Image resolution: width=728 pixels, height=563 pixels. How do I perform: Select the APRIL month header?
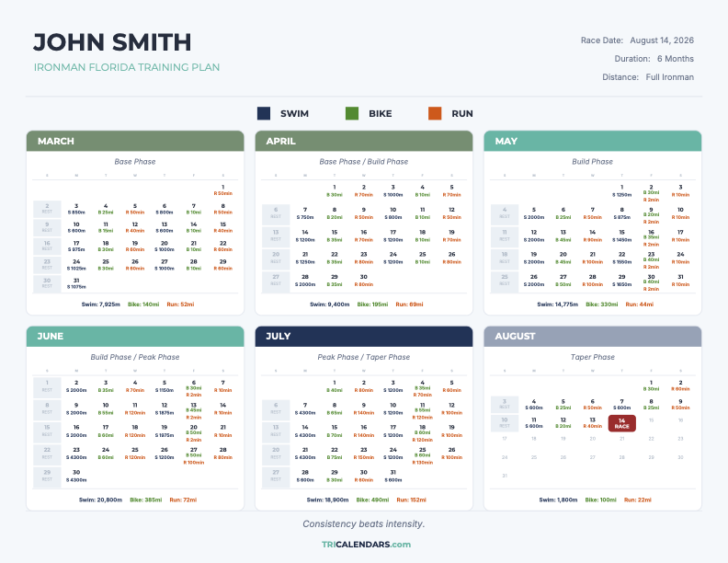[x=363, y=141]
